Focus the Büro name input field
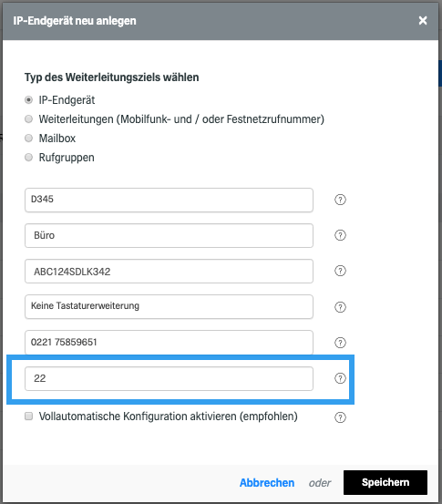Image resolution: width=442 pixels, height=504 pixels. coord(169,236)
